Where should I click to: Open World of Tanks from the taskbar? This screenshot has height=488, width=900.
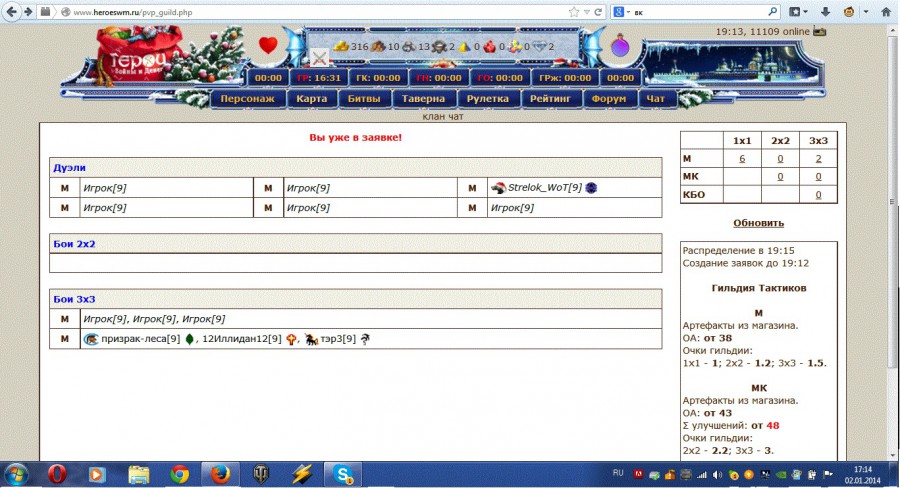(263, 473)
